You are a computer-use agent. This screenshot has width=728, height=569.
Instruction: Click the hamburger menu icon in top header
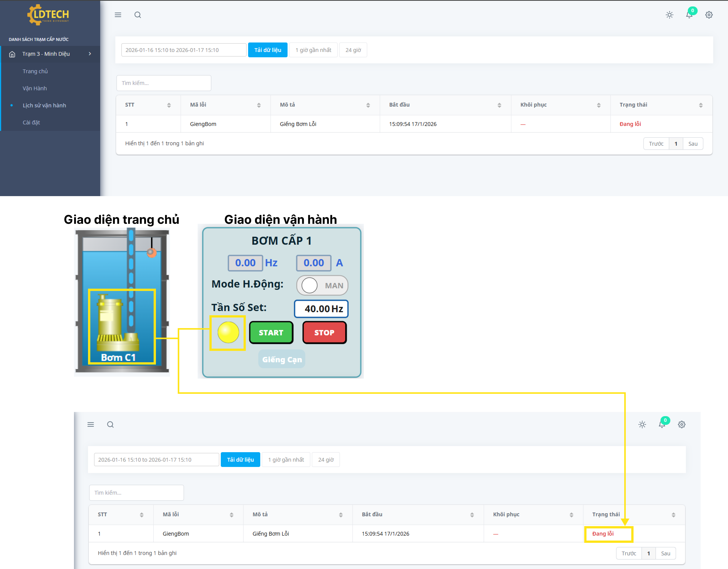click(118, 15)
